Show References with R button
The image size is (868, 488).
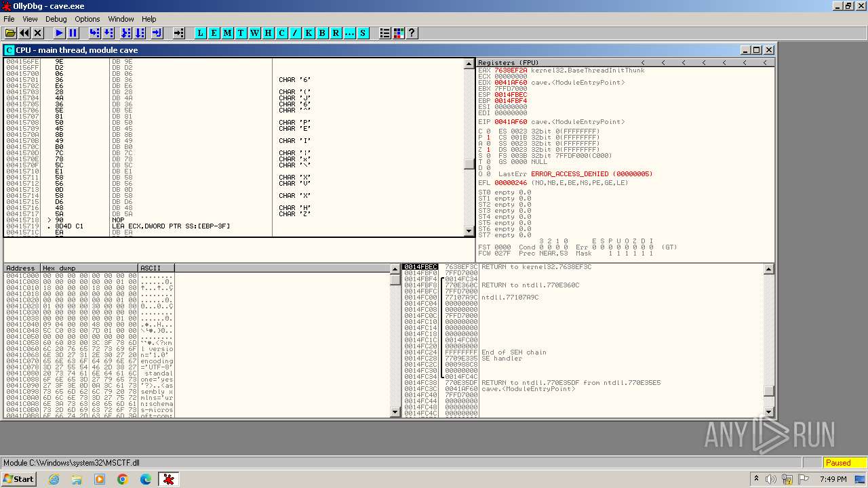(x=336, y=33)
